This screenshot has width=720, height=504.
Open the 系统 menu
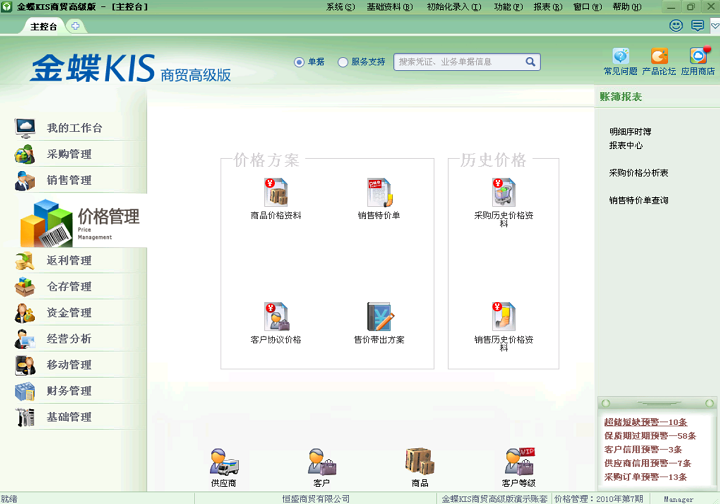(340, 7)
